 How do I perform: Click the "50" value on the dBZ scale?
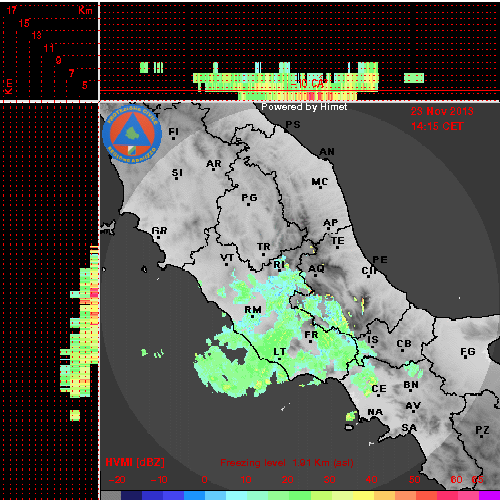(414, 480)
